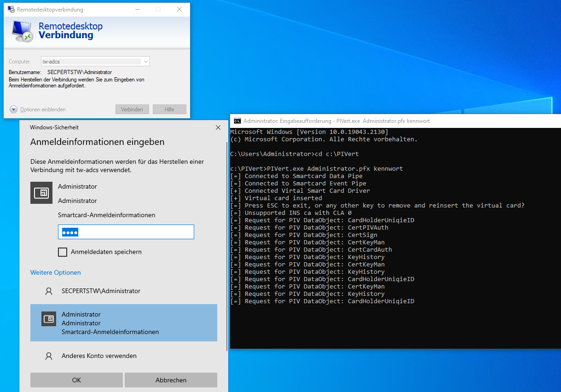Confirm credentials with the OK button

[76, 380]
